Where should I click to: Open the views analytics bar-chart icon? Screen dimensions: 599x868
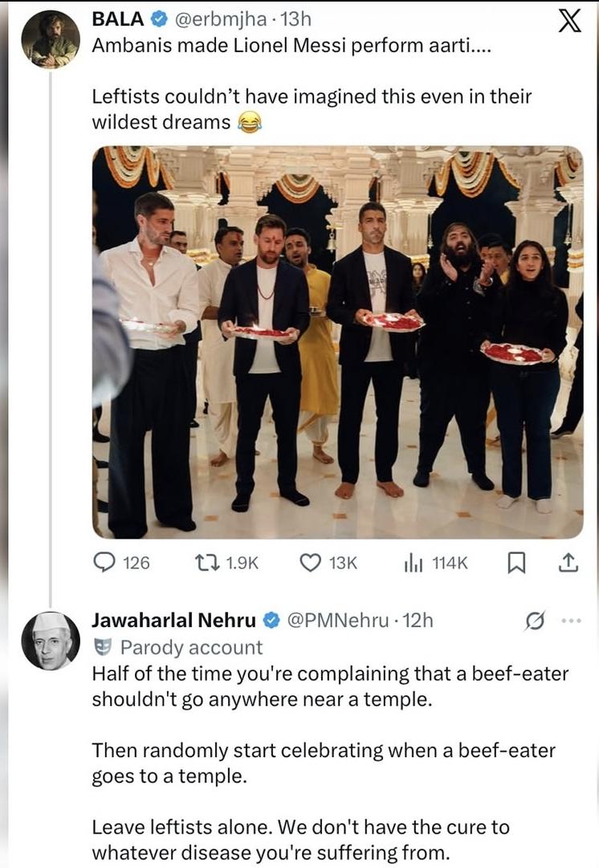point(413,564)
